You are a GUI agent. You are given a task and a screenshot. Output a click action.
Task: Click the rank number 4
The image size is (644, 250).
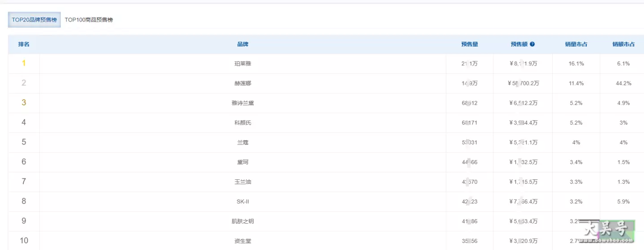(x=24, y=123)
